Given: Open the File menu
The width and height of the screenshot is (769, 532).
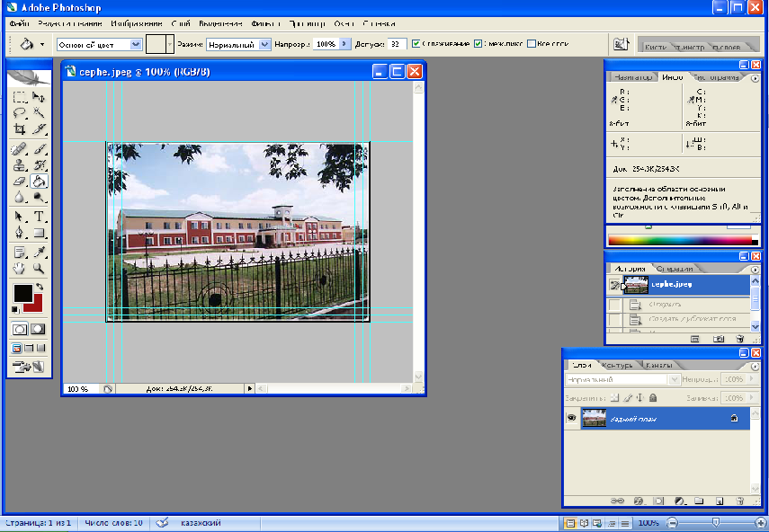Looking at the screenshot, I should (x=19, y=23).
